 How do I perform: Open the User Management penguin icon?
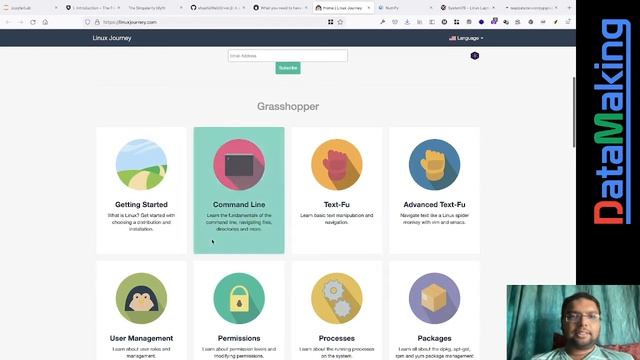coord(141,298)
